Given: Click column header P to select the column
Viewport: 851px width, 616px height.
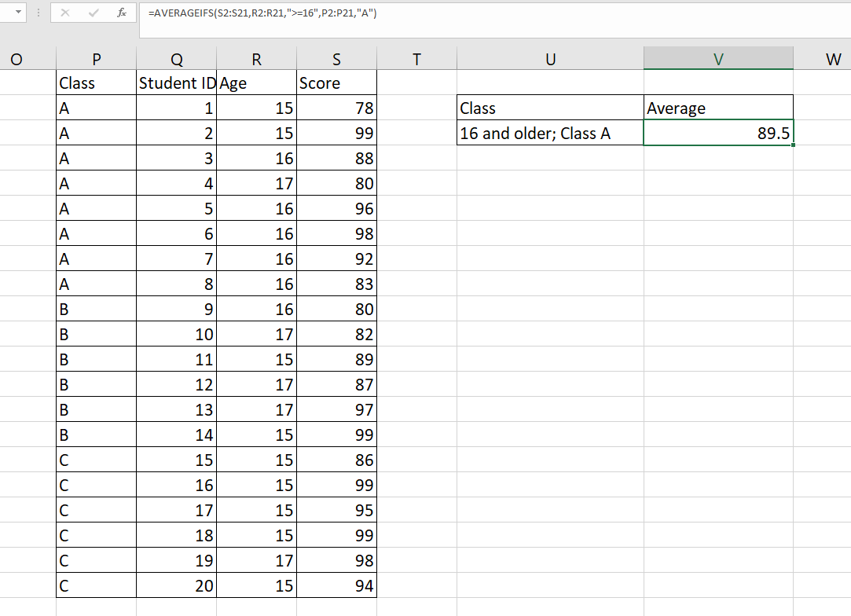Looking at the screenshot, I should coord(95,59).
